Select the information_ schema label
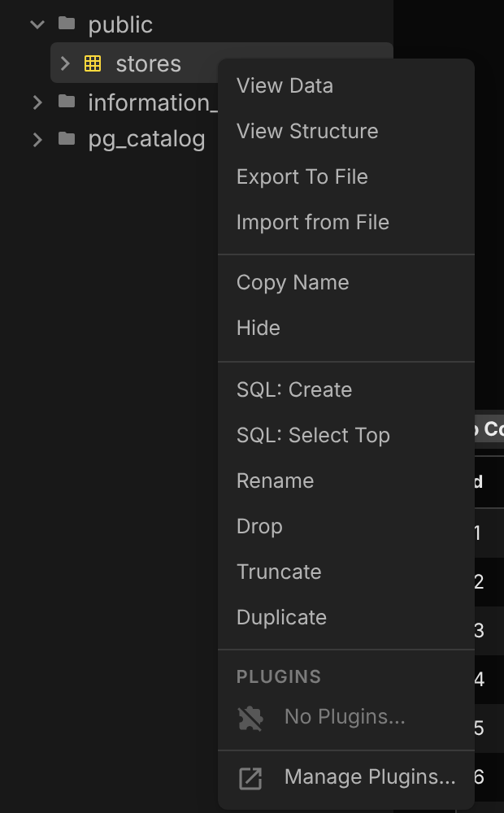The image size is (504, 813). pos(153,102)
